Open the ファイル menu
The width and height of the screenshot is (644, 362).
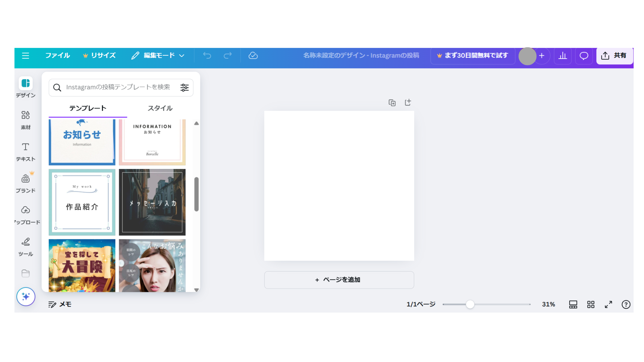pos(57,56)
